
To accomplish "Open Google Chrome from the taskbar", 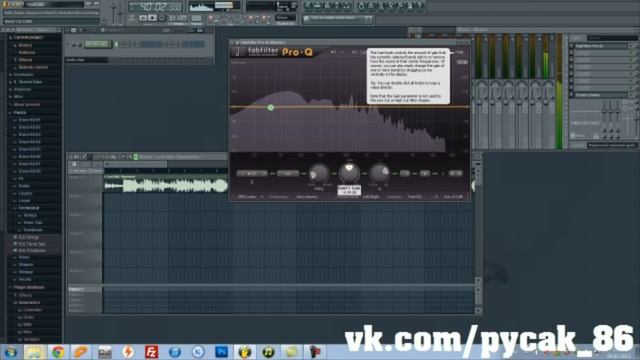I will (58, 351).
